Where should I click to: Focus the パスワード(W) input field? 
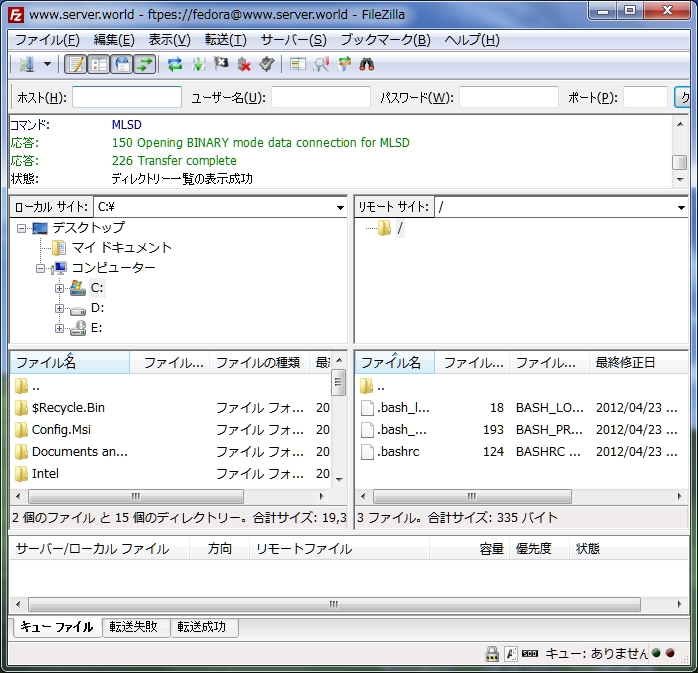pos(509,97)
